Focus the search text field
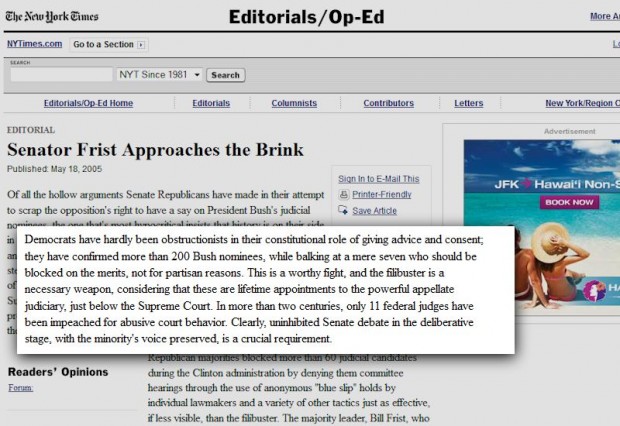This screenshot has width=620, height=426. [61, 75]
